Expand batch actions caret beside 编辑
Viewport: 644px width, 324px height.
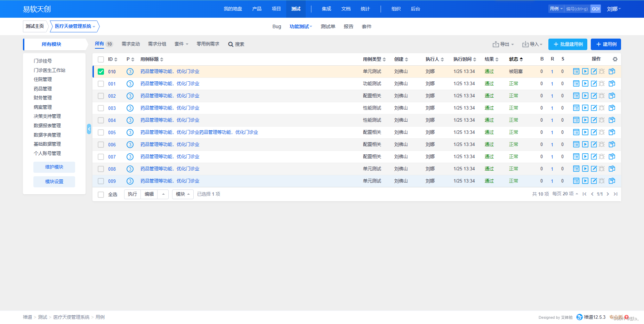163,194
